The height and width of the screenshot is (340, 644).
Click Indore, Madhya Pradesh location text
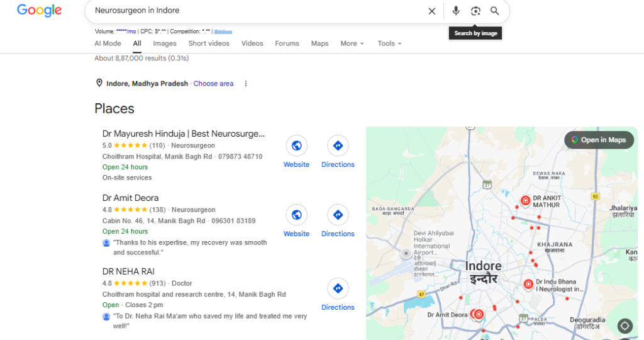(147, 84)
